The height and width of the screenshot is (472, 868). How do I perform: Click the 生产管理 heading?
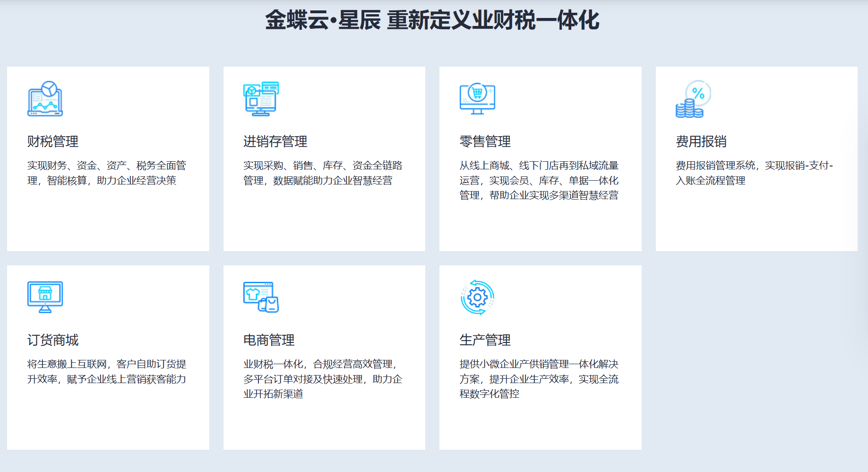click(x=485, y=340)
